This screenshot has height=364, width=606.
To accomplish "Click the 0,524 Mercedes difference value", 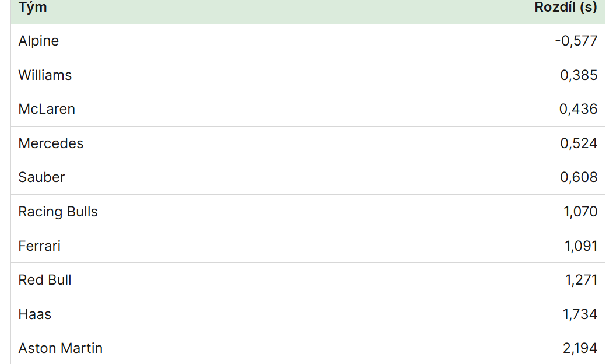I will (579, 143).
